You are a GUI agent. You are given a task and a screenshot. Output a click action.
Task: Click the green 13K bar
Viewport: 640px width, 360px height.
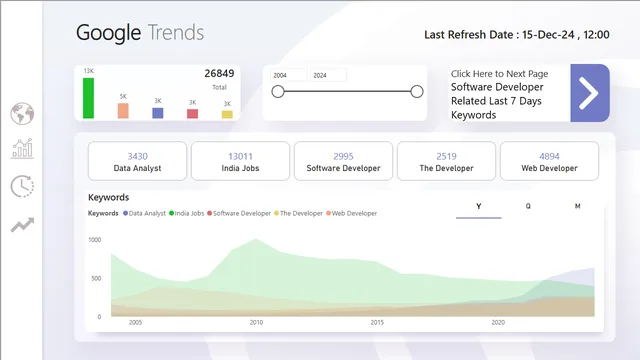(88, 98)
